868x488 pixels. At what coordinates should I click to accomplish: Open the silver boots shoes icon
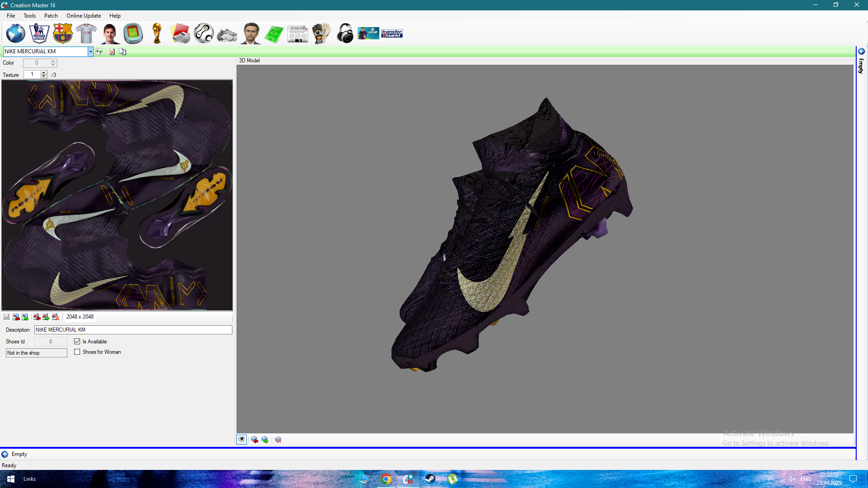pos(227,34)
